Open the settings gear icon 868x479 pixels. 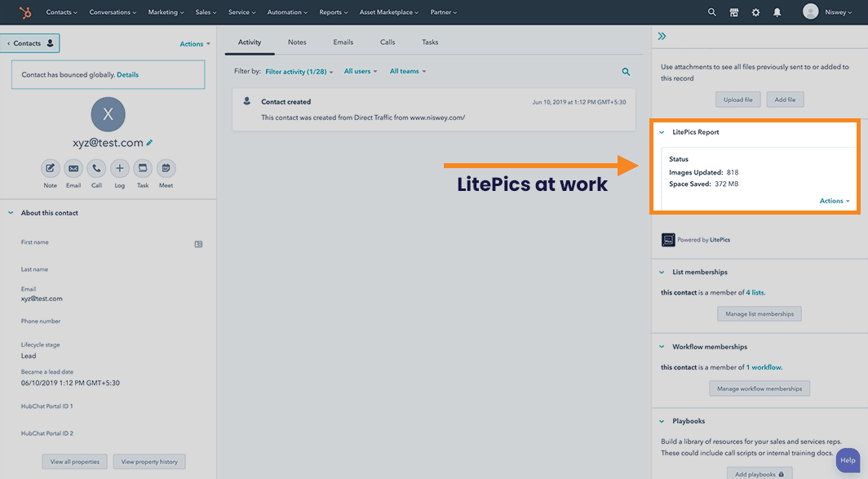pos(755,12)
